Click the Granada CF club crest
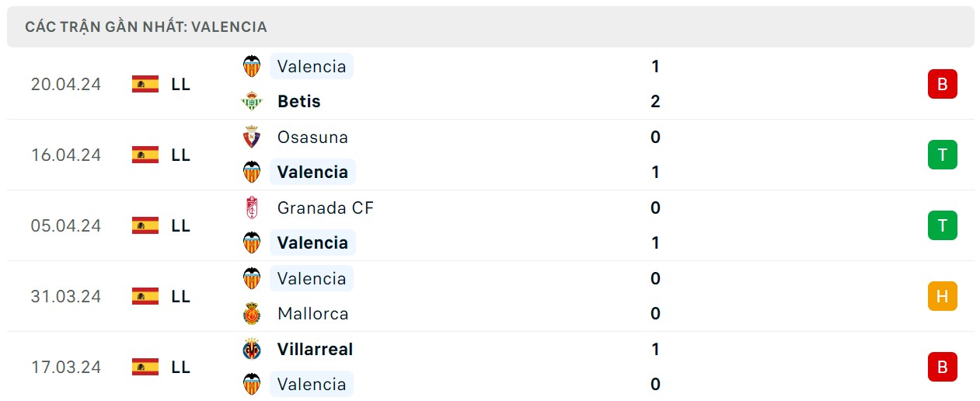 [252, 208]
